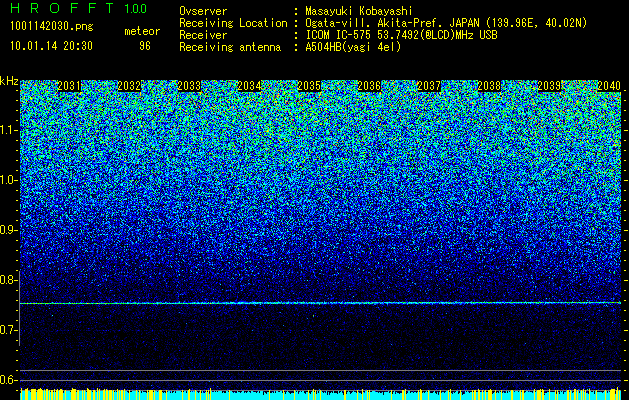Screen dimensions: 629x400
Task: Click the Ovserver label
Action: point(203,11)
